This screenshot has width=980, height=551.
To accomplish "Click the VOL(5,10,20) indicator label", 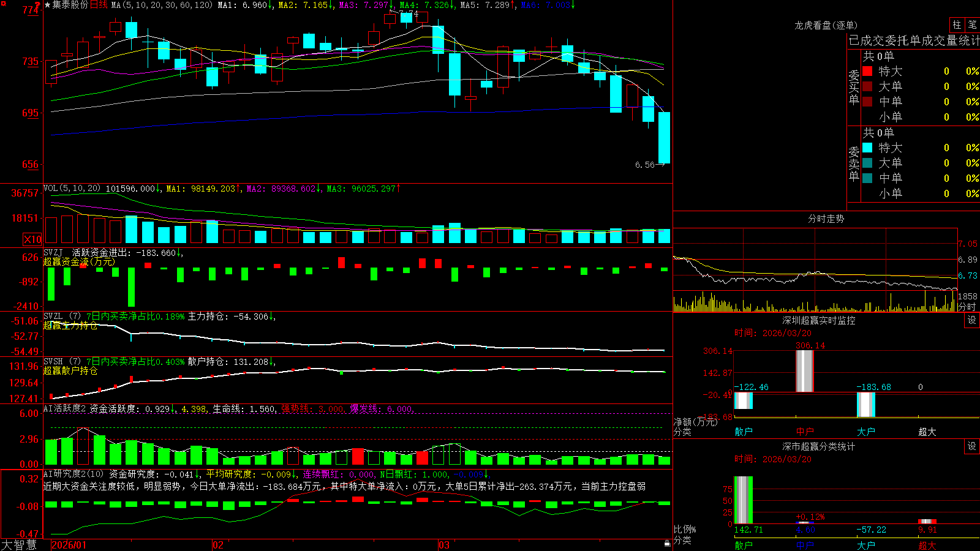I will (72, 189).
